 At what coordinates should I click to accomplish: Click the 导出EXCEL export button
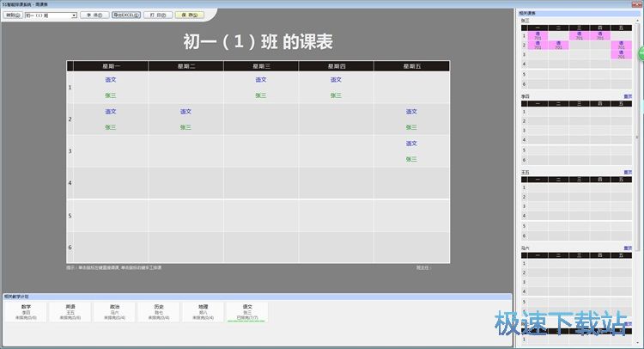126,15
